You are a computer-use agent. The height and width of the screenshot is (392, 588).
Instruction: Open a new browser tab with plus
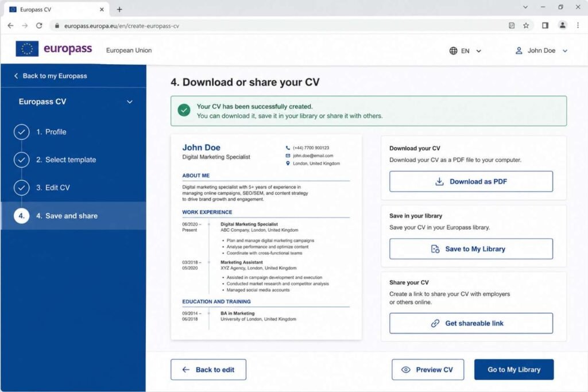click(x=119, y=9)
